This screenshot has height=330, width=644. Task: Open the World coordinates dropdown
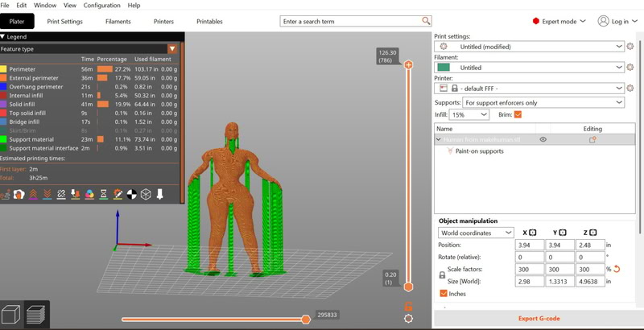point(475,233)
